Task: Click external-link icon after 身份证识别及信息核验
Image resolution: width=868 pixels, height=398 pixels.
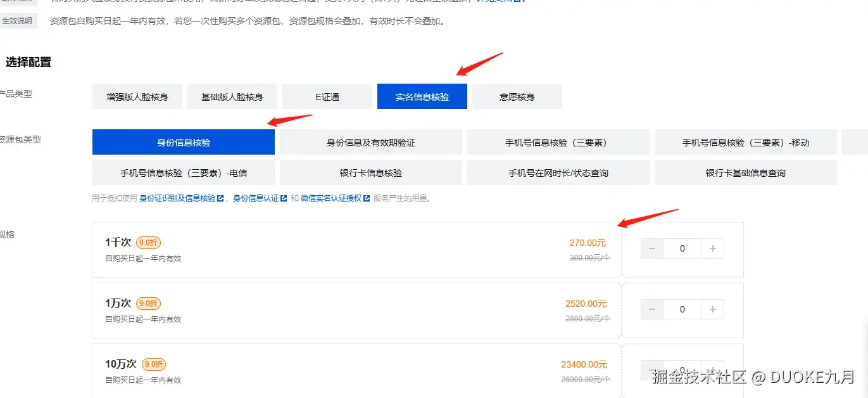Action: tap(220, 198)
